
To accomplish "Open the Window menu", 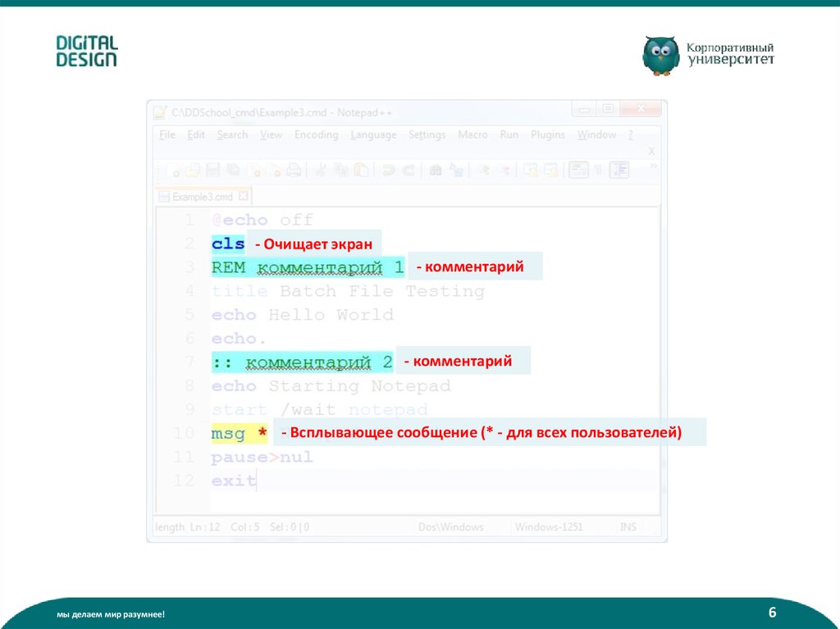I will 596,134.
